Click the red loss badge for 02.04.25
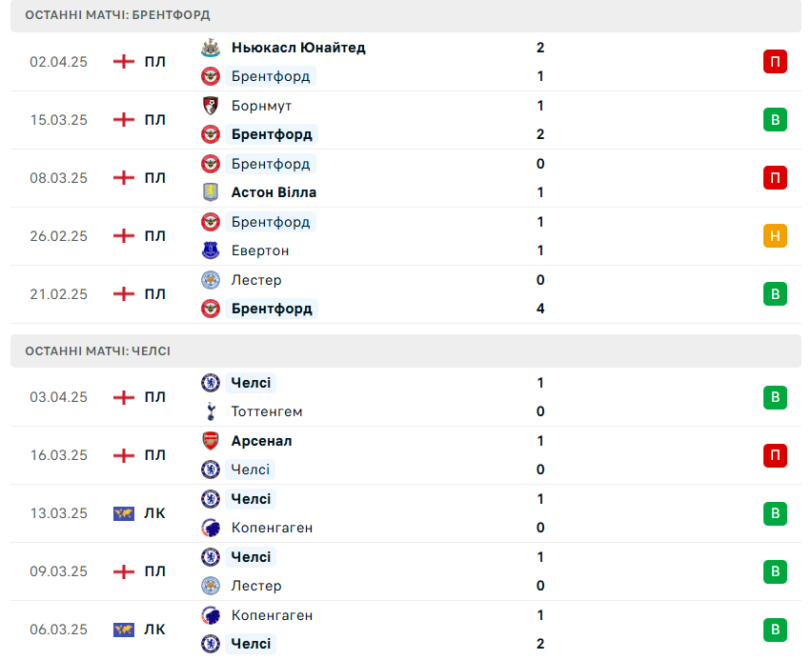This screenshot has width=812, height=660. (775, 62)
